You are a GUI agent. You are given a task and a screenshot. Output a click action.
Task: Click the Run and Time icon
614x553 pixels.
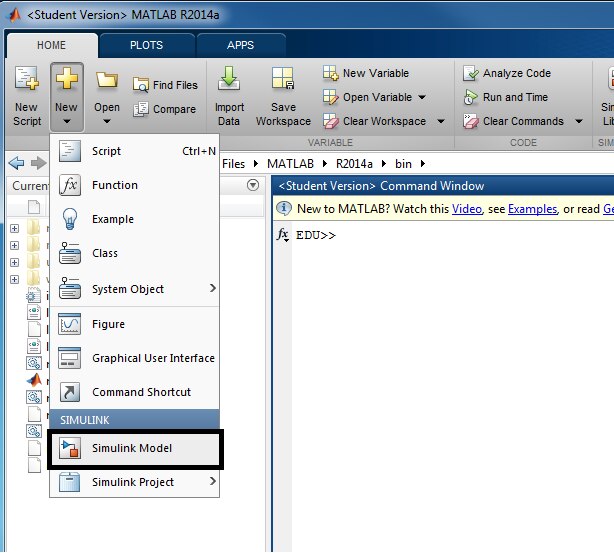point(471,97)
